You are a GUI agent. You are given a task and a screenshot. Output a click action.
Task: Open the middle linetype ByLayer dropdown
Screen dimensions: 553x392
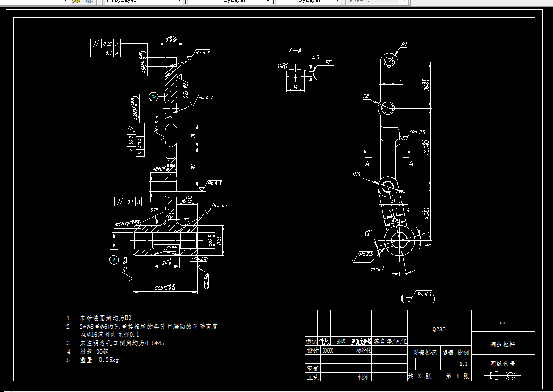pyautogui.click(x=230, y=2)
